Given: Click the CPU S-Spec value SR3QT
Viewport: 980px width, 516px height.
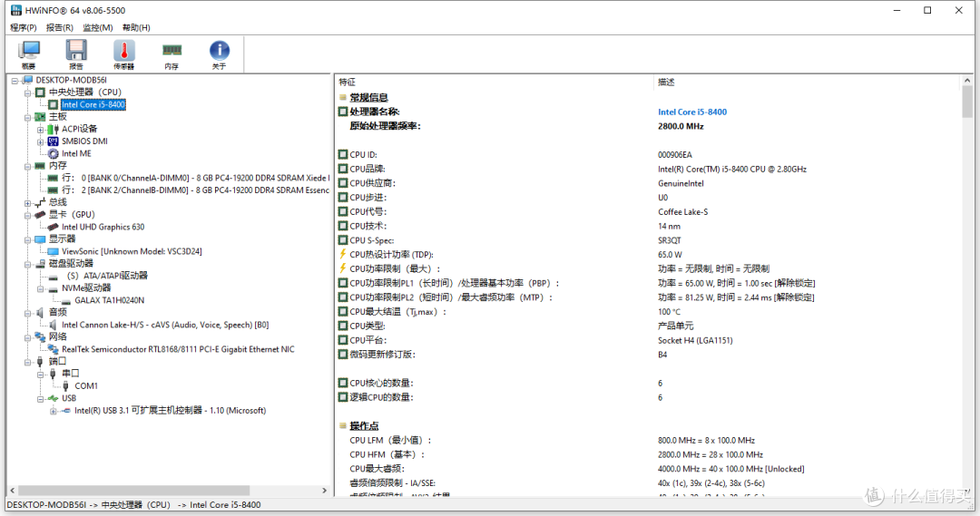Looking at the screenshot, I should pyautogui.click(x=670, y=240).
